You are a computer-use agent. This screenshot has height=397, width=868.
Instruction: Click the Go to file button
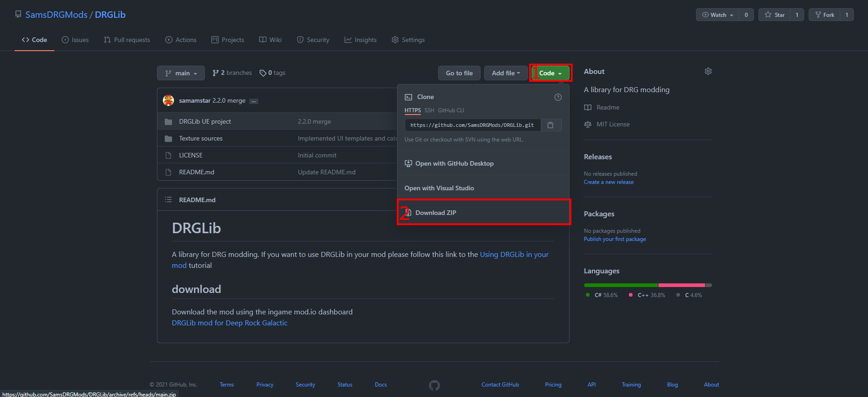459,73
